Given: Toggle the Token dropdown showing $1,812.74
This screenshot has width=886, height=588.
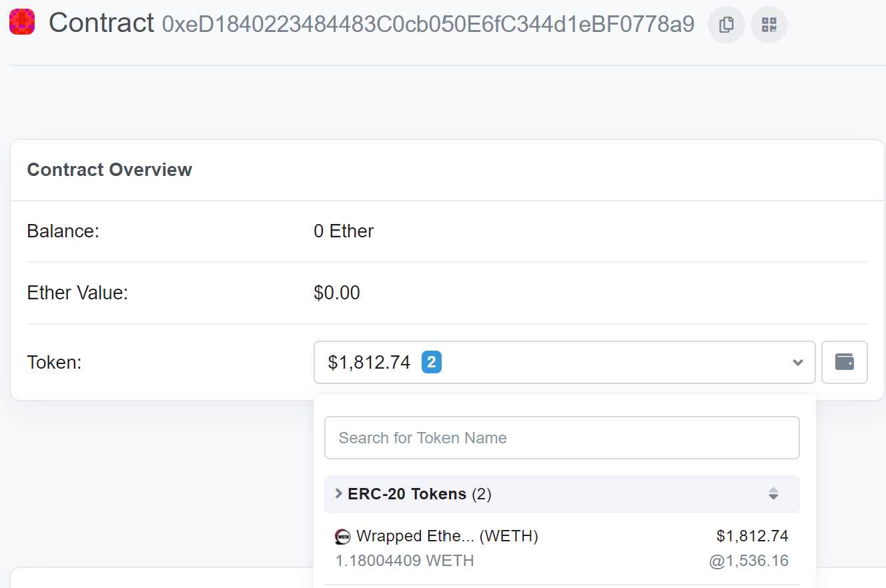Looking at the screenshot, I should click(564, 363).
